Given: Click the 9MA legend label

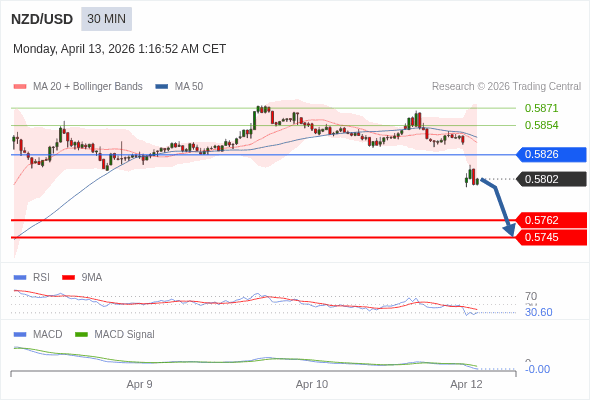Looking at the screenshot, I should (92, 278).
